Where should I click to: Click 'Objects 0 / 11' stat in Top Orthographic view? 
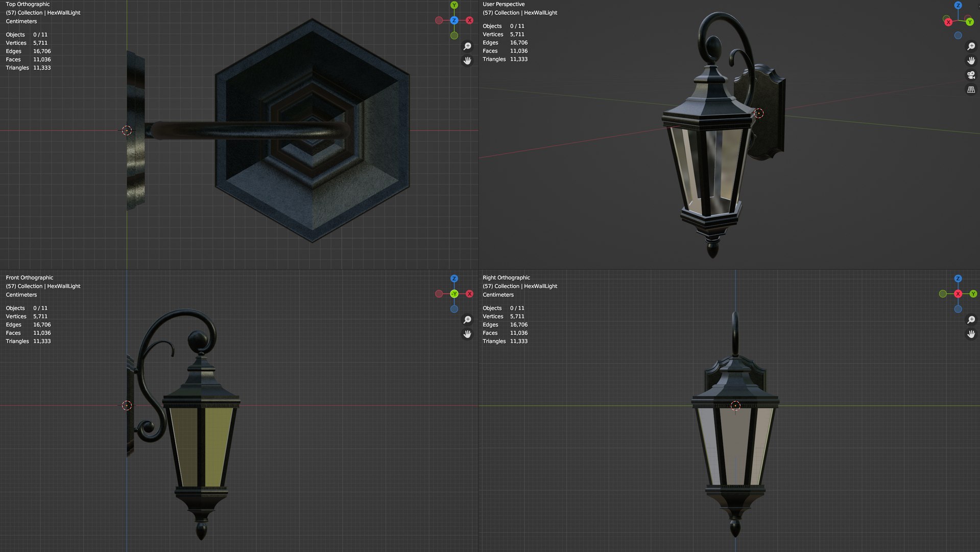click(x=27, y=35)
